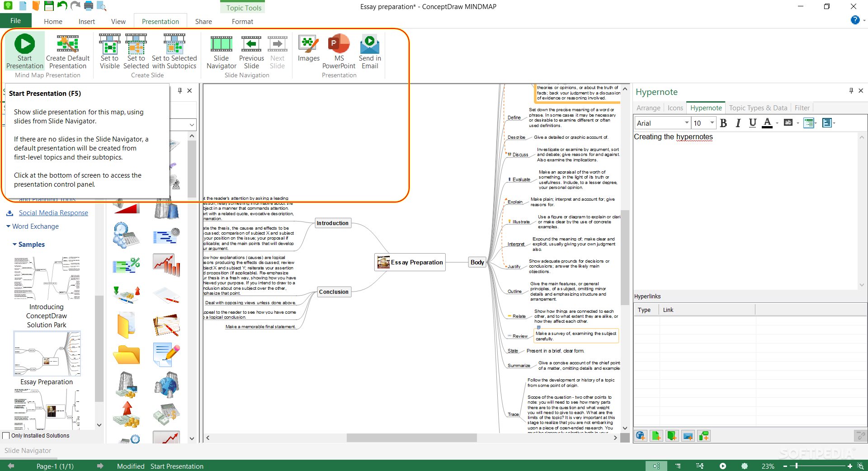The image size is (868, 471).
Task: Open the Arial font dropdown
Action: 687,123
